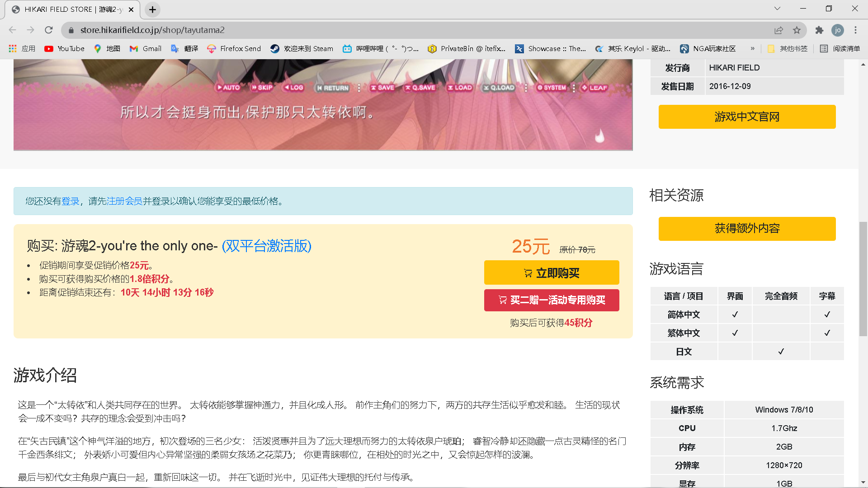Click the 买二赠一活动专用购买 red button
Image resolution: width=868 pixels, height=488 pixels.
click(x=552, y=300)
